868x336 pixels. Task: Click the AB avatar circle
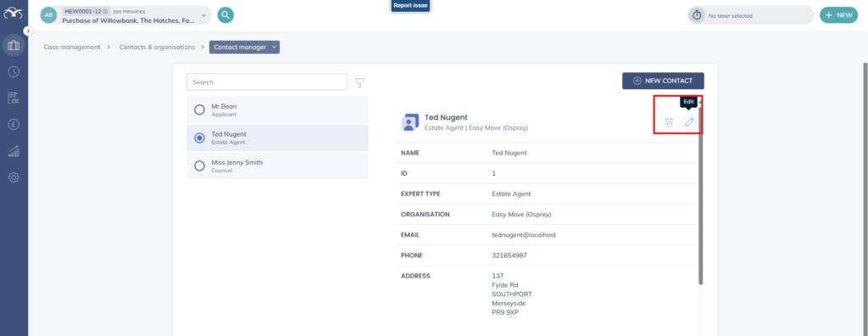tap(48, 15)
